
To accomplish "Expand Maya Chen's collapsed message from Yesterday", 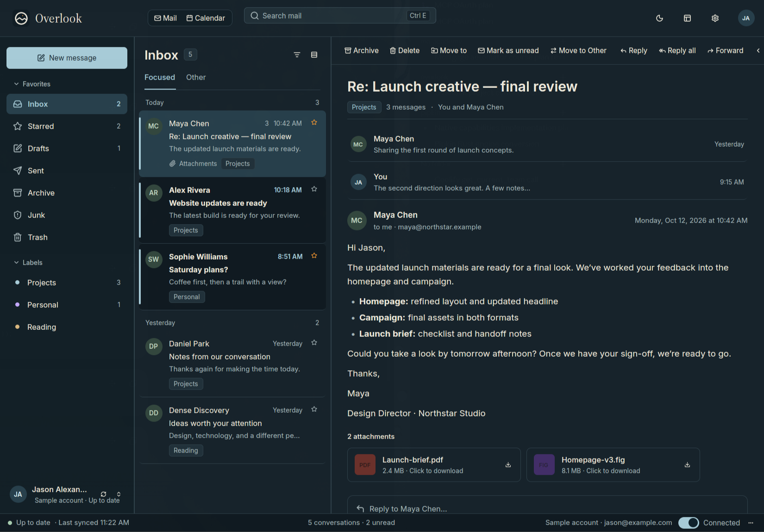I will [x=547, y=144].
